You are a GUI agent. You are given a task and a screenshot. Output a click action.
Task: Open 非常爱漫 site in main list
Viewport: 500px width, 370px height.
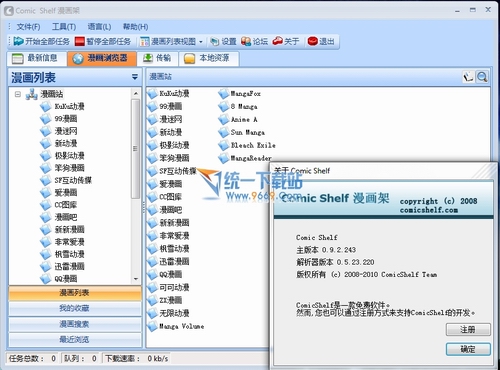[x=168, y=236]
